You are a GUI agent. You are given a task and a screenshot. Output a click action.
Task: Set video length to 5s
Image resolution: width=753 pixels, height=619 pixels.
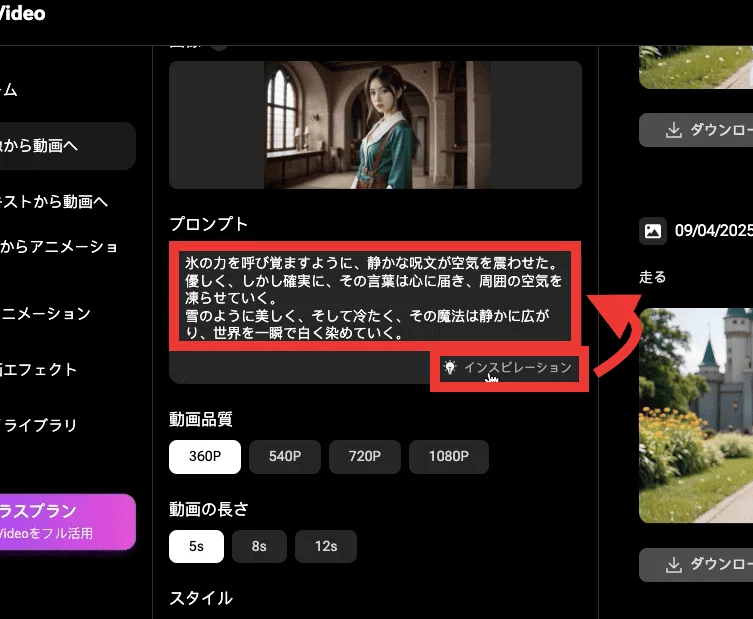196,546
